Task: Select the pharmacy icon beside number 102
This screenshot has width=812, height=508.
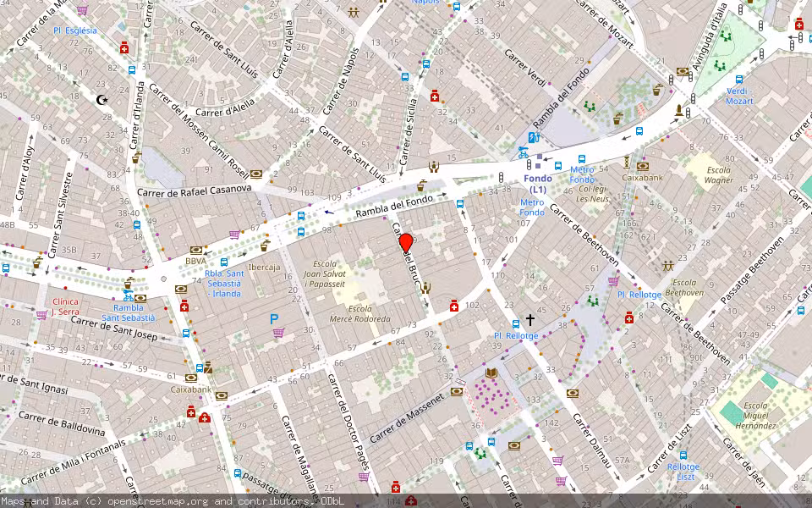Action: point(454,306)
